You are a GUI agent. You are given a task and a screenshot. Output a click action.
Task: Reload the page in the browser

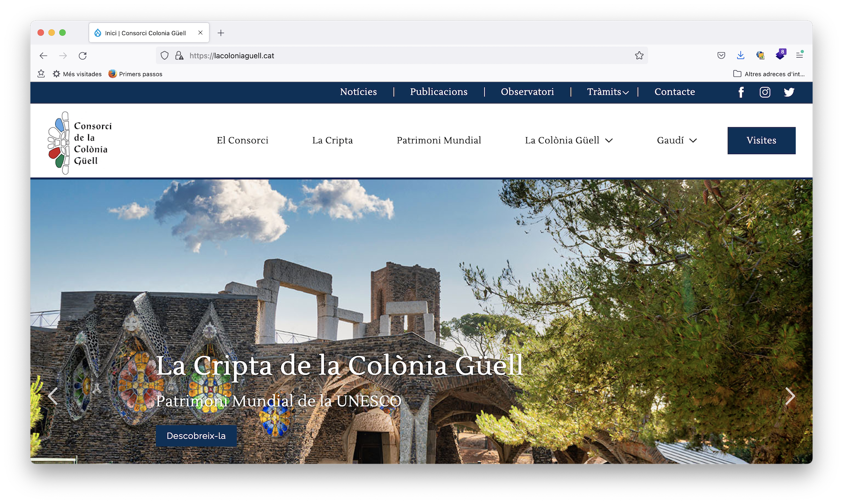pos(83,56)
